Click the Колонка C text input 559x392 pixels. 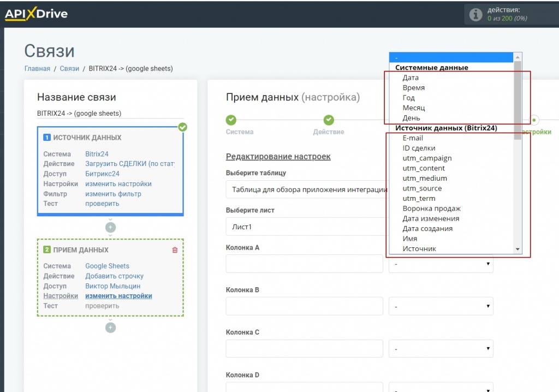pos(305,348)
